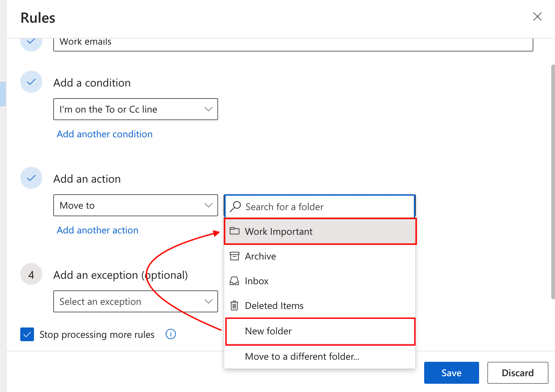Viewport: 555px width, 392px height.
Task: Click the Inbox tray icon
Action: pos(234,281)
